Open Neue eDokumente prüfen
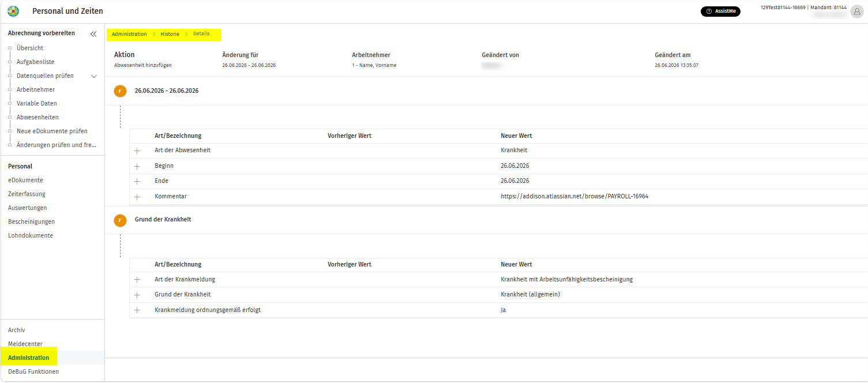The height and width of the screenshot is (383, 868). [52, 131]
